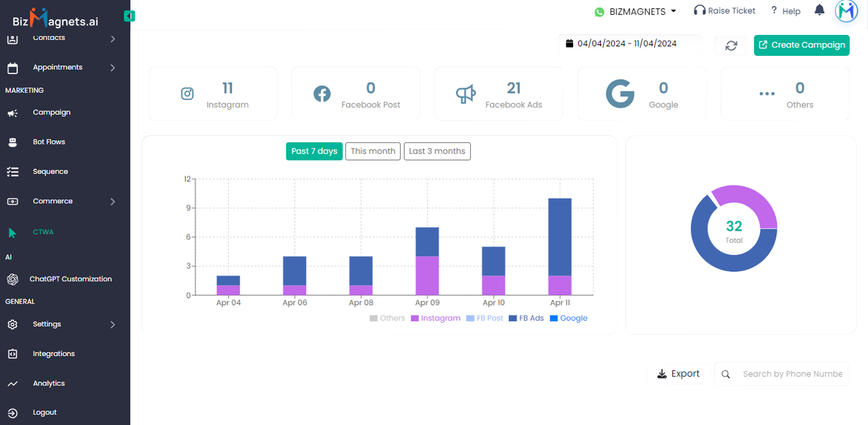Click the 32 Total donut center
Screen dimensions: 868x425
(x=734, y=231)
